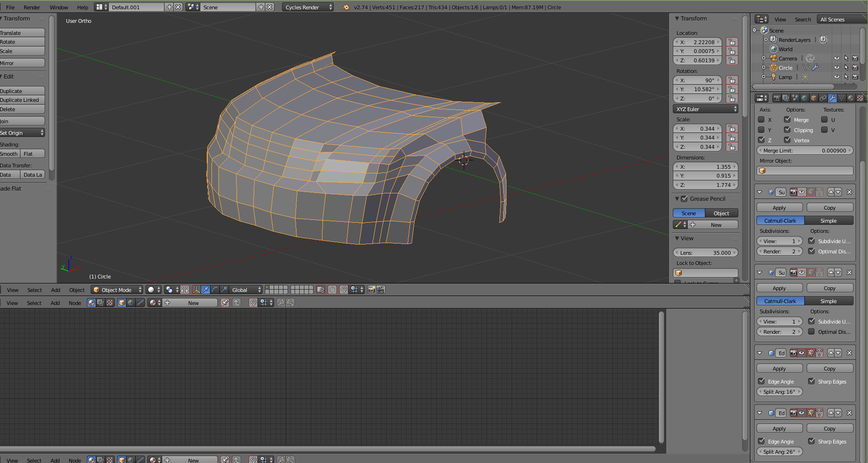
Task: Toggle Edge Angle for Split Ang 16° modifier
Action: (761, 381)
